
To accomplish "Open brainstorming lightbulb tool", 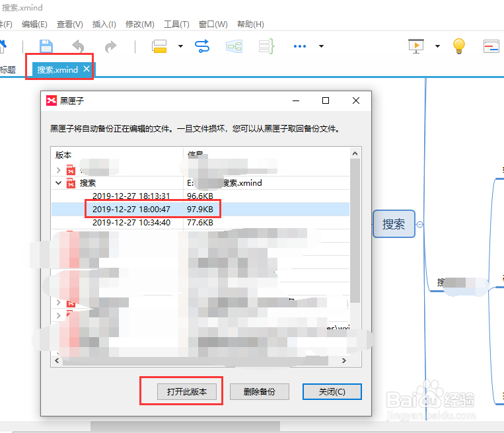I will point(458,46).
